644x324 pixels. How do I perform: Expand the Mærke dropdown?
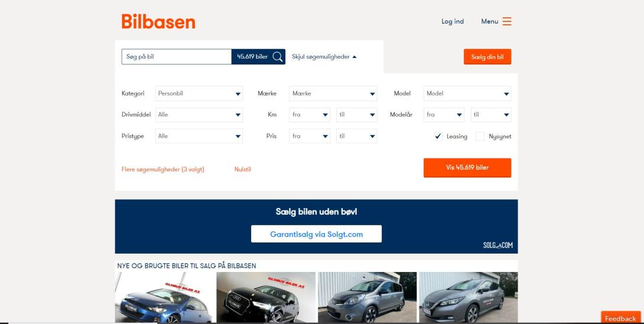333,93
